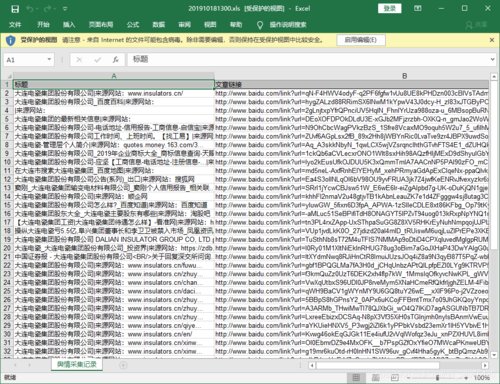The height and width of the screenshot is (384, 500).
Task: Click the Redo arrow in quick access toolbar
Action: [x=48, y=9]
